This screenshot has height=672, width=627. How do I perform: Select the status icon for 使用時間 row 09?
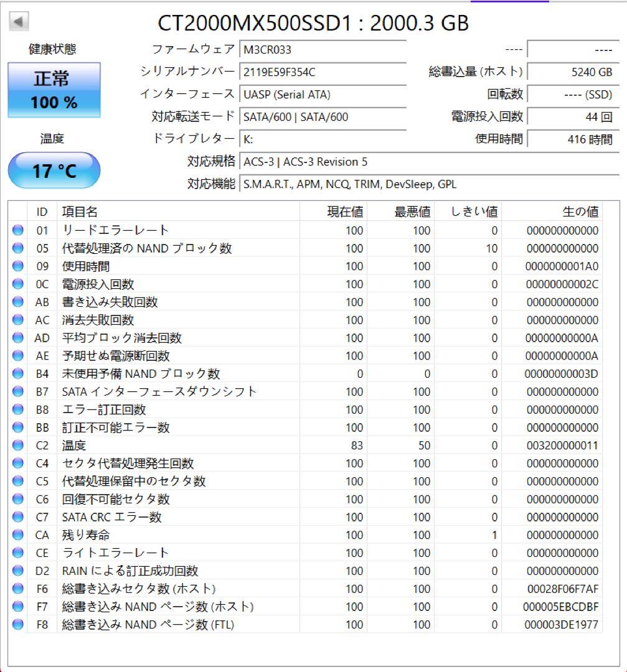[x=17, y=266]
